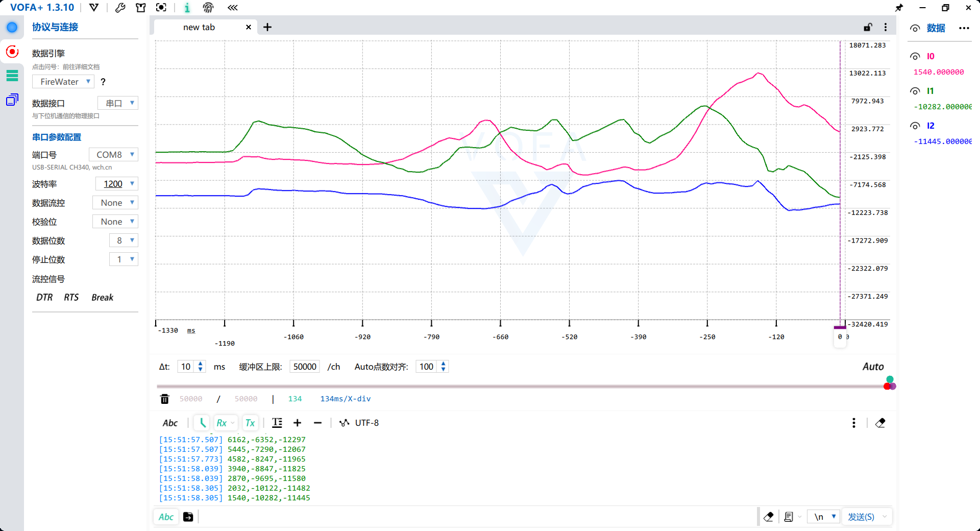Click the question mark help
This screenshot has width=980, height=531.
tap(103, 82)
